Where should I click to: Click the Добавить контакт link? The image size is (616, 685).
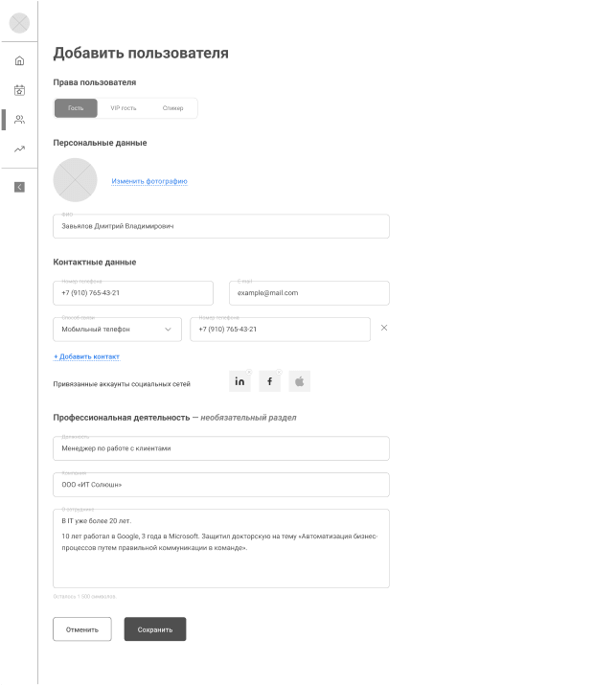pos(86,356)
